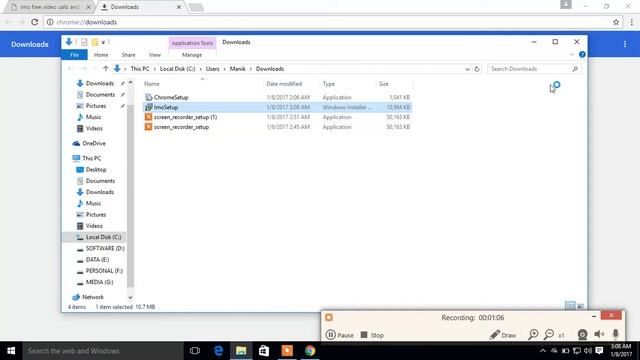Viewport: 640px width, 360px height.
Task: Click New folder icon in quick access toolbar
Action: tap(95, 42)
